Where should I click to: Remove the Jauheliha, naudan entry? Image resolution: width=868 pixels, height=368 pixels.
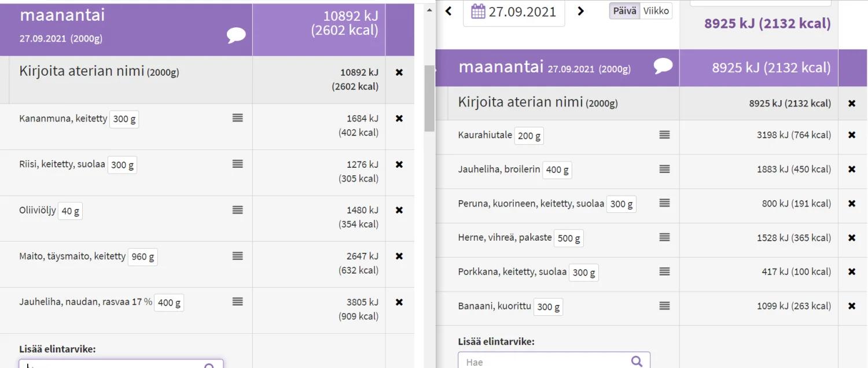click(399, 302)
